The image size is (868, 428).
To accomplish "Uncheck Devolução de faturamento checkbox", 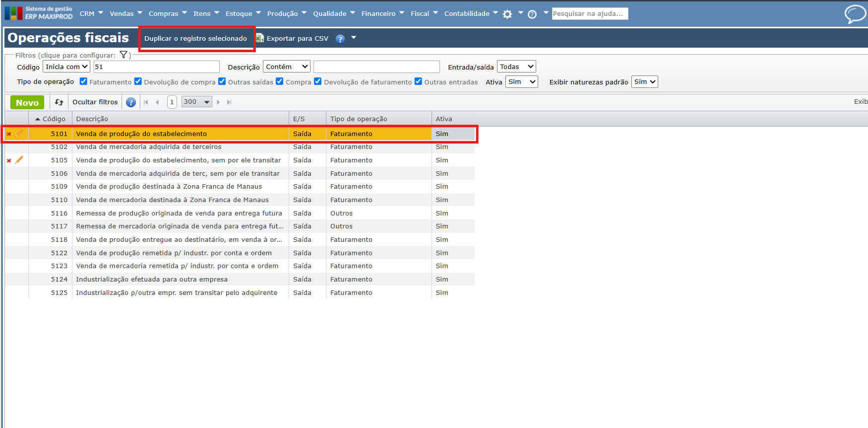I will pos(318,81).
